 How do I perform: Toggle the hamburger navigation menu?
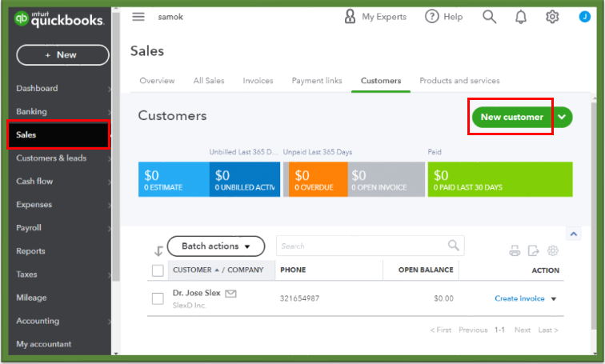138,17
